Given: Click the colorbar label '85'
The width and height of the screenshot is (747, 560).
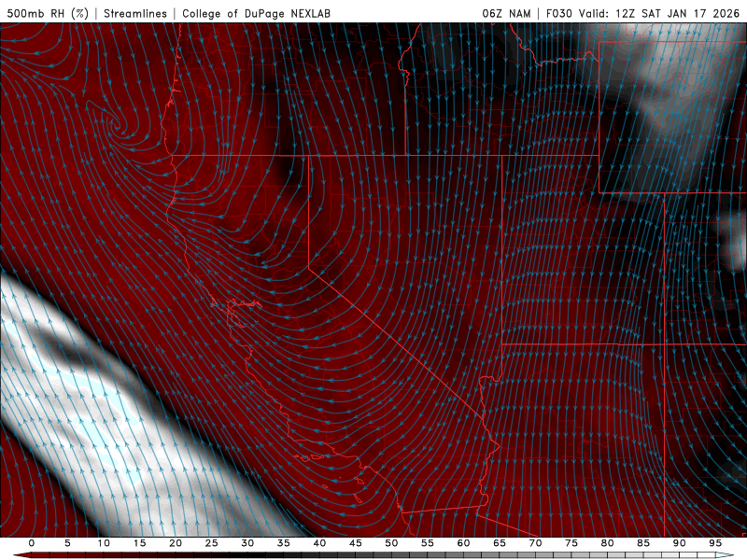Looking at the screenshot, I should pyautogui.click(x=643, y=543).
